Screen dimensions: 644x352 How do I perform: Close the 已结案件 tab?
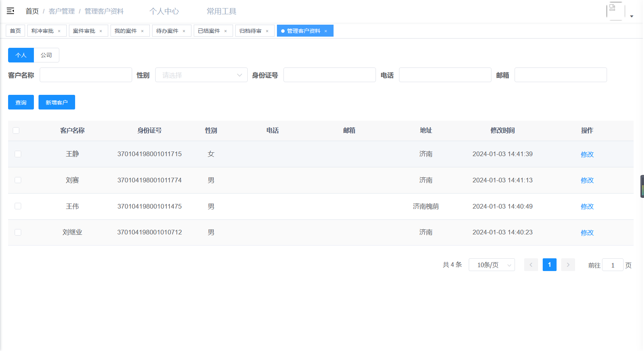click(226, 31)
